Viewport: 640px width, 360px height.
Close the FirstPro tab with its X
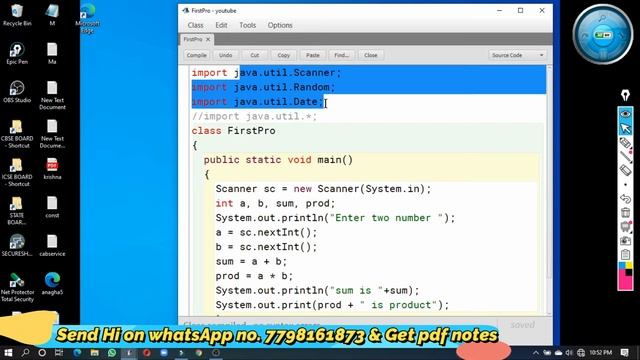(x=208, y=39)
